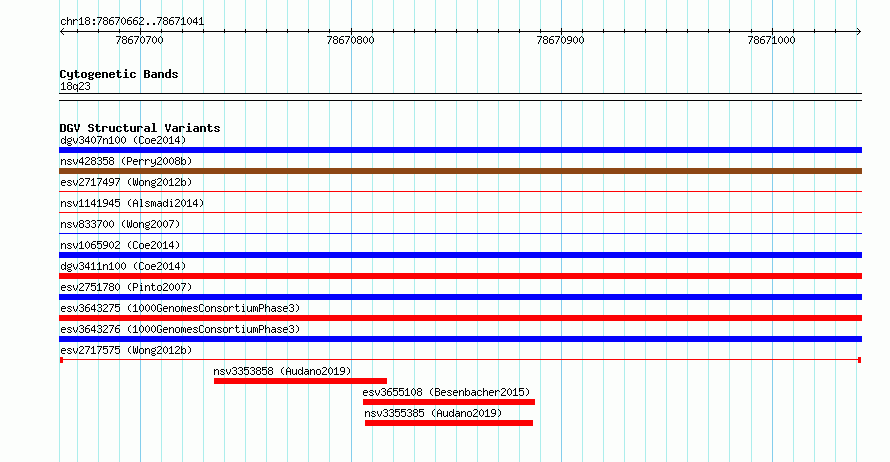The image size is (890, 462).
Task: Click the left arrow end of ruler
Action: click(x=62, y=32)
